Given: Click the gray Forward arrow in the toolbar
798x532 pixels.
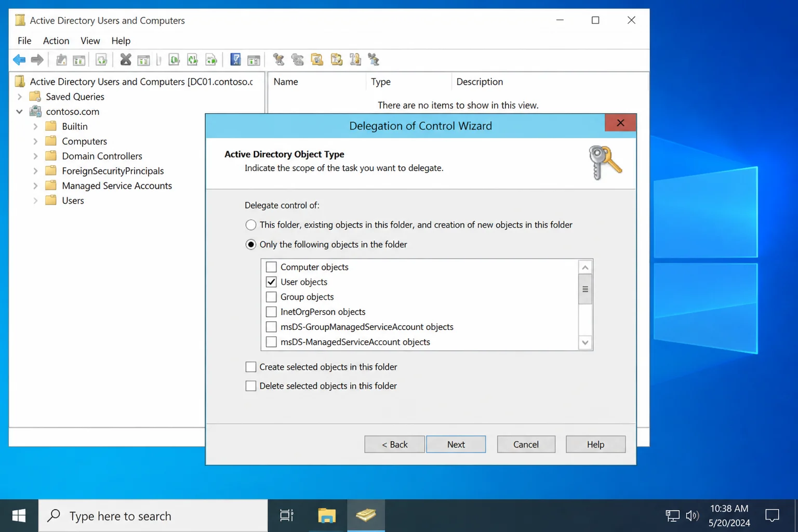Looking at the screenshot, I should [x=37, y=60].
